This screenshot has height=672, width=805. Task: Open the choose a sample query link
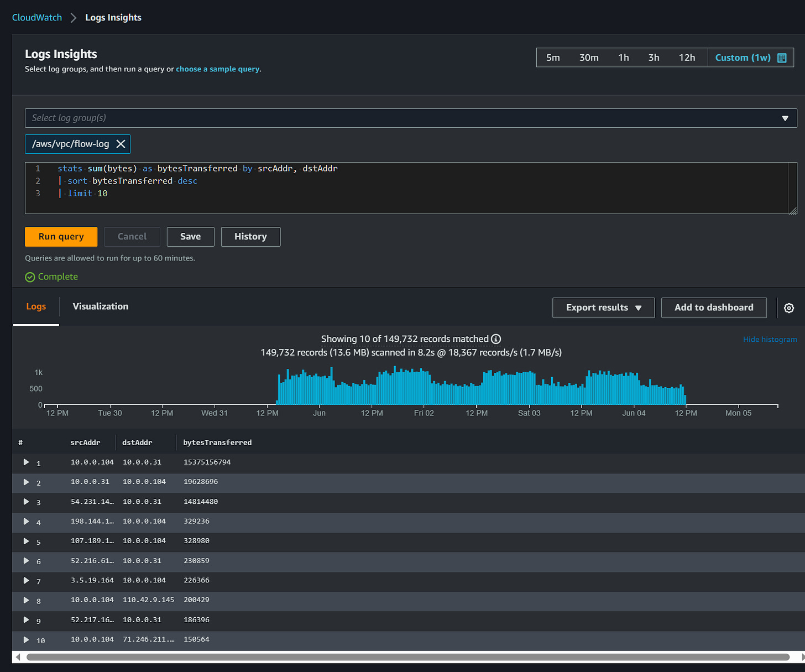point(217,69)
